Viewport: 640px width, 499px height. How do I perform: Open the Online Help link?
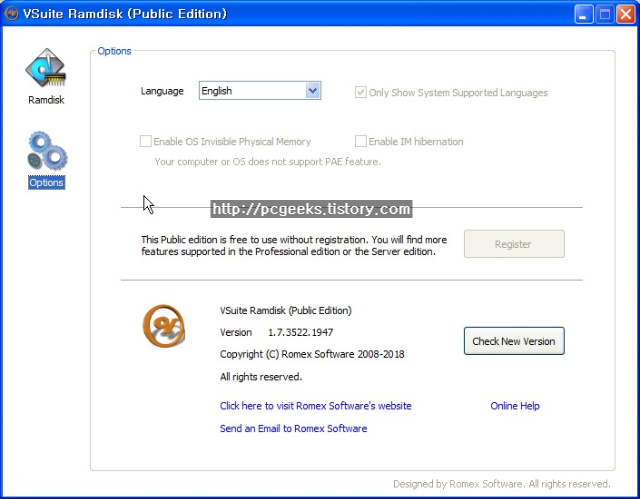(515, 406)
